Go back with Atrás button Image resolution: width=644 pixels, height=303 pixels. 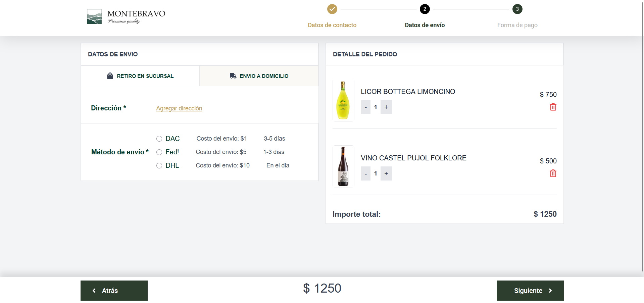coord(114,291)
